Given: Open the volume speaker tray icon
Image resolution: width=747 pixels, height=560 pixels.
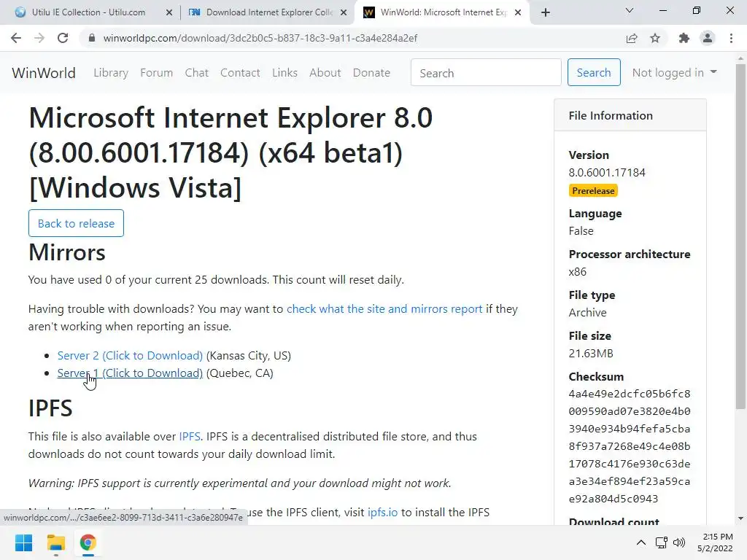Looking at the screenshot, I should pos(679,542).
